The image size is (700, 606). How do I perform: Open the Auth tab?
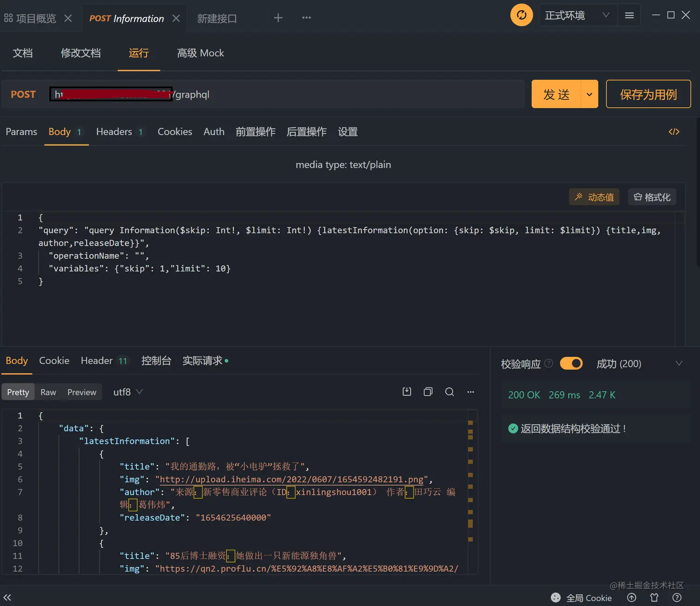point(214,132)
